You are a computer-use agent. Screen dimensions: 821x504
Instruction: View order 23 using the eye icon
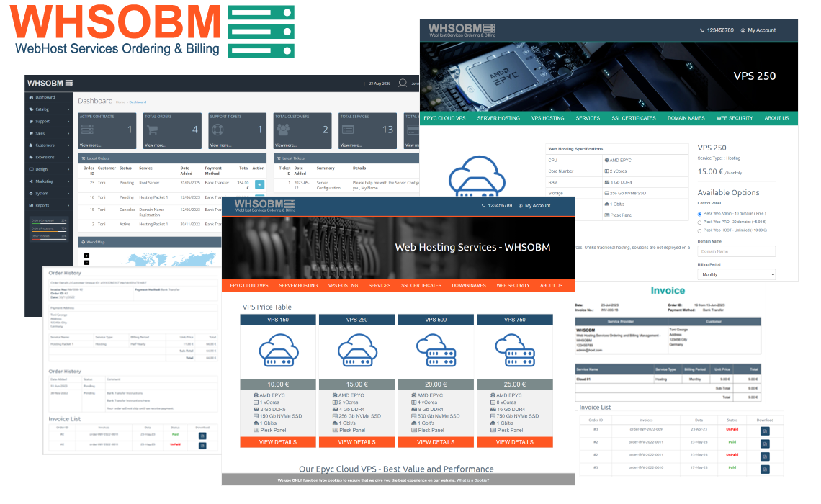point(259,185)
